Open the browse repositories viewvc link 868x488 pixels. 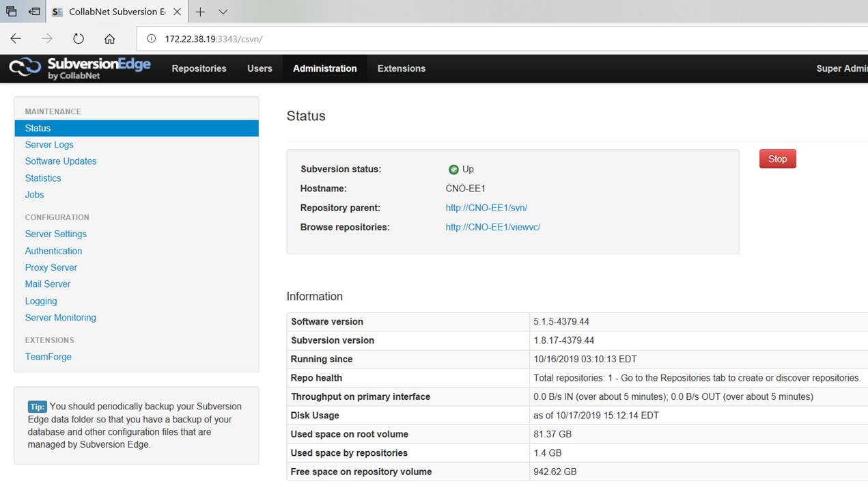[x=493, y=227]
